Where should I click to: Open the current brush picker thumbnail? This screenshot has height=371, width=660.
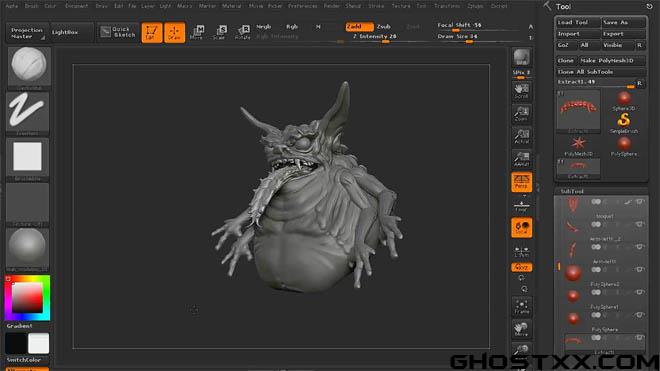[29, 67]
